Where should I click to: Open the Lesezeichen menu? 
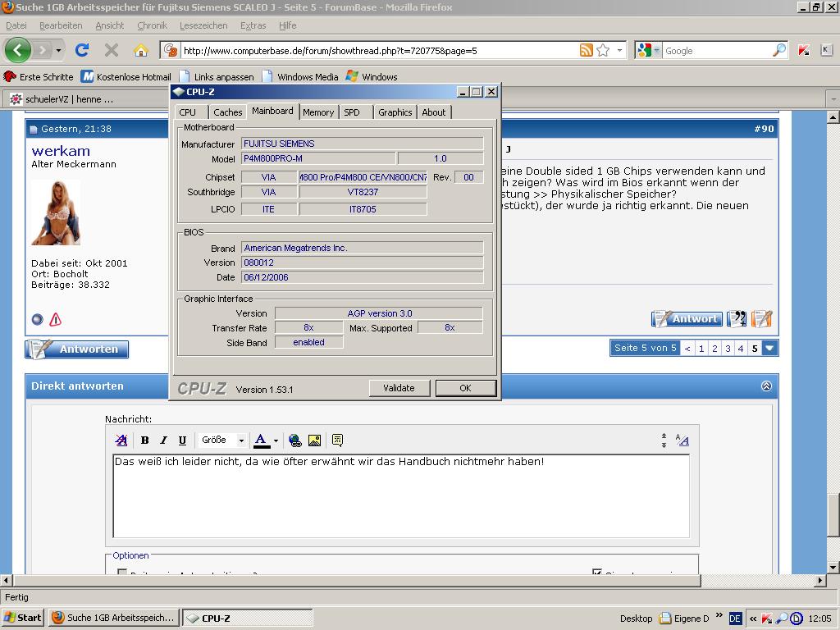(203, 25)
